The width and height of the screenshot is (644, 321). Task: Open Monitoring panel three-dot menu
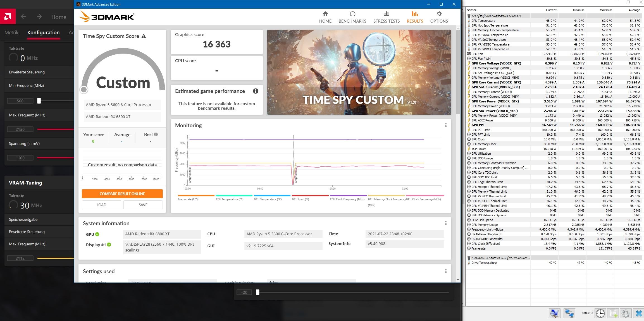(446, 125)
